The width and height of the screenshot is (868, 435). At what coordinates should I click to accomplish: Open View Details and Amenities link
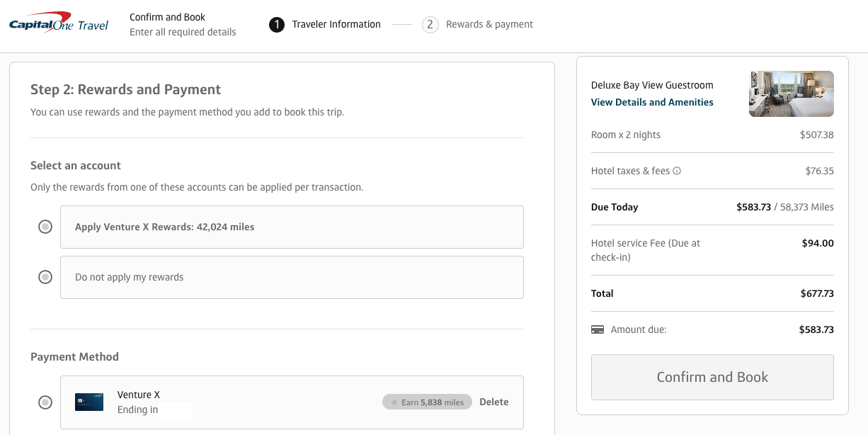[x=652, y=102]
